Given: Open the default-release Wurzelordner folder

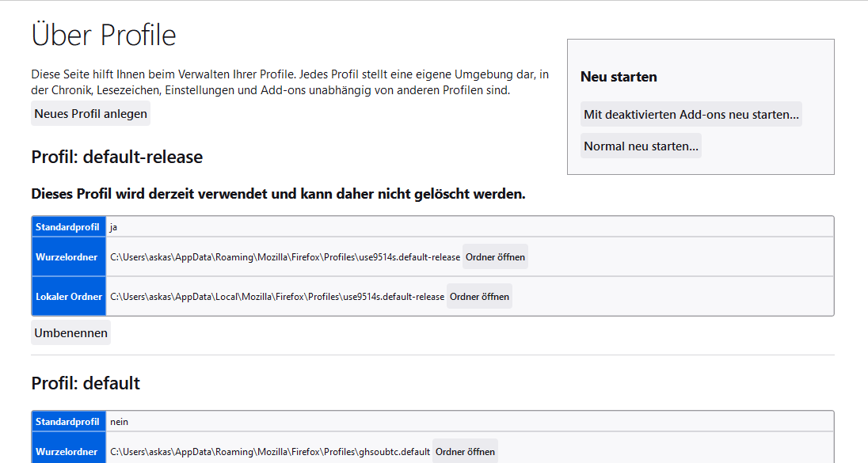Looking at the screenshot, I should coord(495,257).
